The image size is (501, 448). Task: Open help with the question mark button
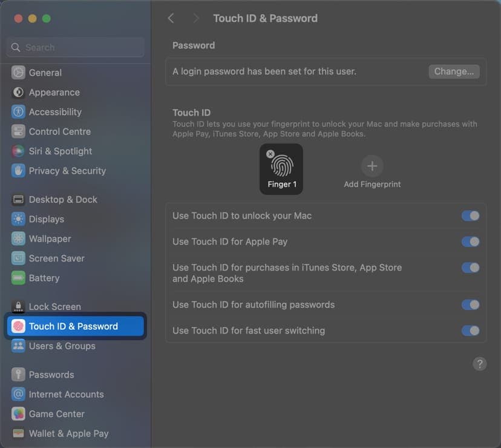tap(479, 364)
